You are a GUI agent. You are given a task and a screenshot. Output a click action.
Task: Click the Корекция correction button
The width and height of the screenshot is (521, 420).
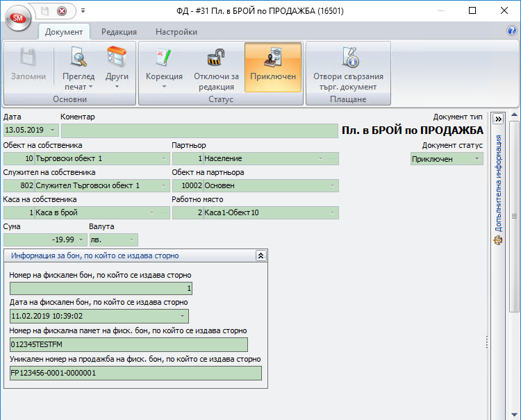tap(164, 67)
